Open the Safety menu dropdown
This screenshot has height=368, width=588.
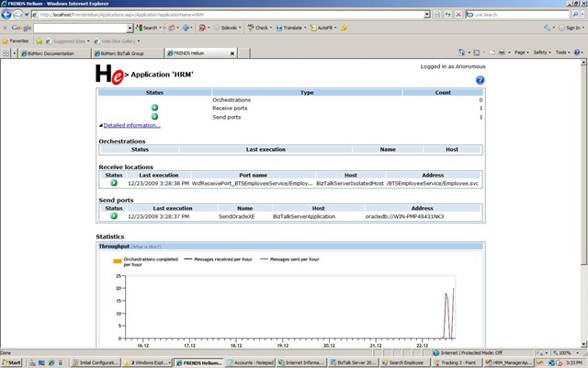(x=542, y=52)
